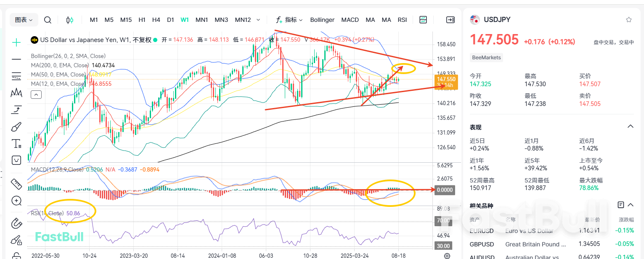This screenshot has width=644, height=259.
Task: Toggle the right side panel visibility
Action: 450,20
